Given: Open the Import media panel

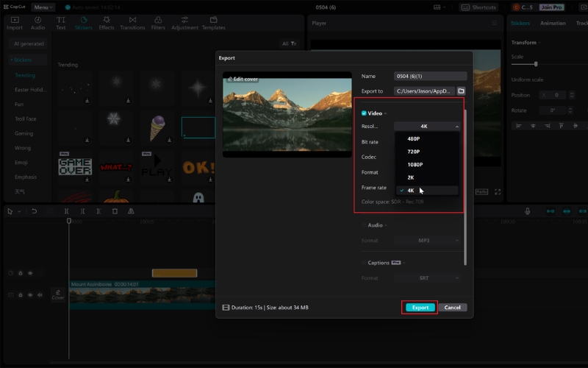Looking at the screenshot, I should coord(15,24).
